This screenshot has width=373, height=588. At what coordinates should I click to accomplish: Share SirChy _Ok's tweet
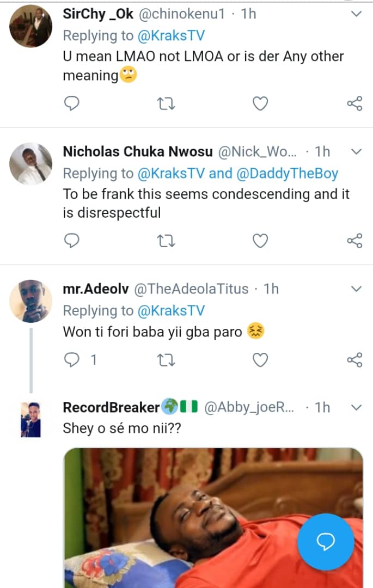tap(354, 103)
